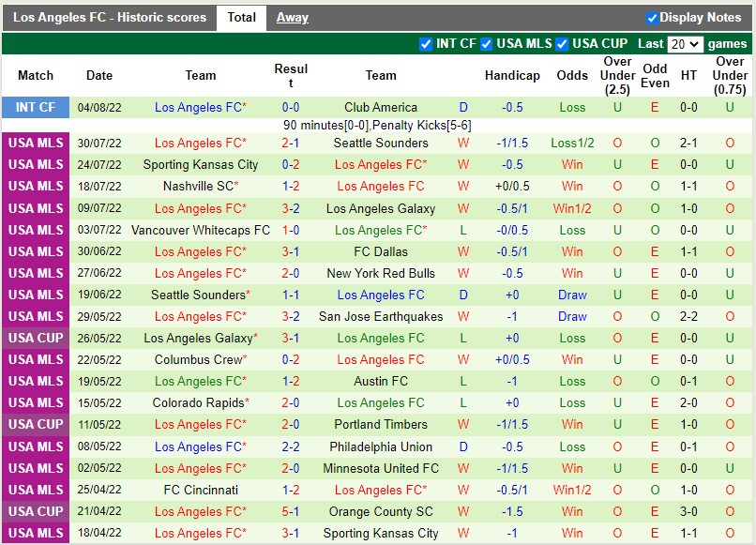The image size is (756, 545).
Task: Select the Total tab
Action: 241,17
